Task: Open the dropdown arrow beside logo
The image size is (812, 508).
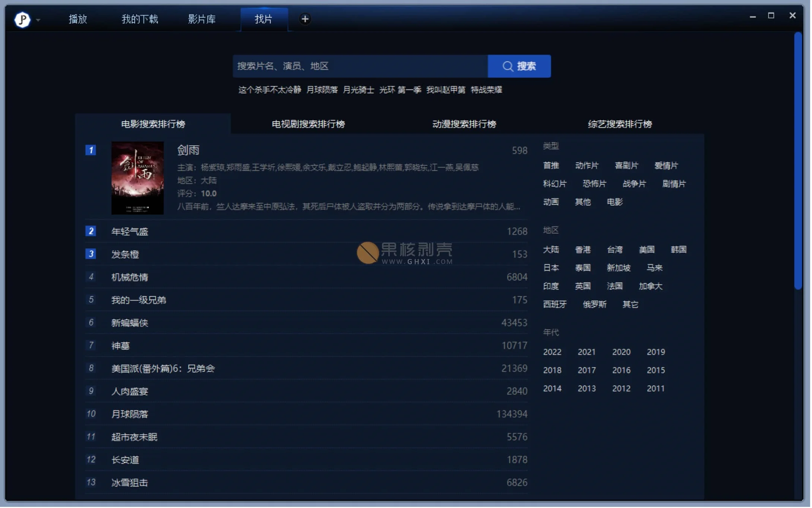Action: pyautogui.click(x=38, y=20)
